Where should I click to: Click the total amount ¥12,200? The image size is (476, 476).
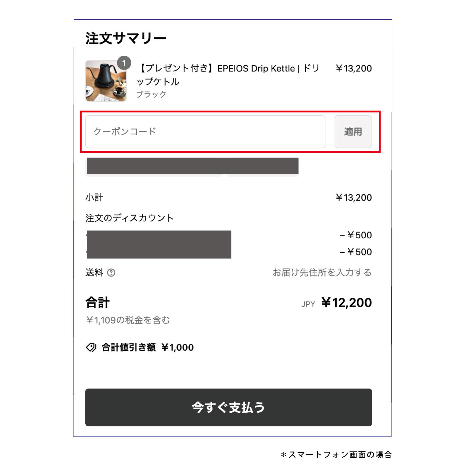(x=346, y=303)
